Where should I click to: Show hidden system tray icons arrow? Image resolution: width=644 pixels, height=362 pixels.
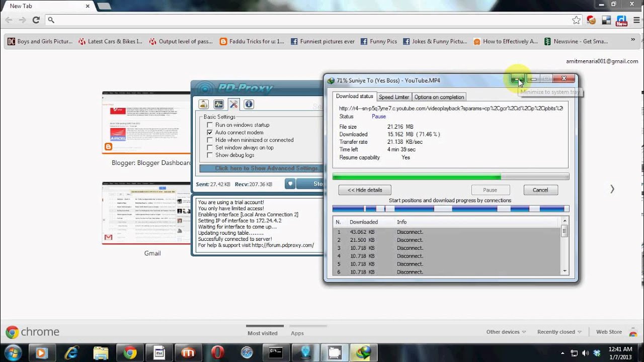[563, 353]
